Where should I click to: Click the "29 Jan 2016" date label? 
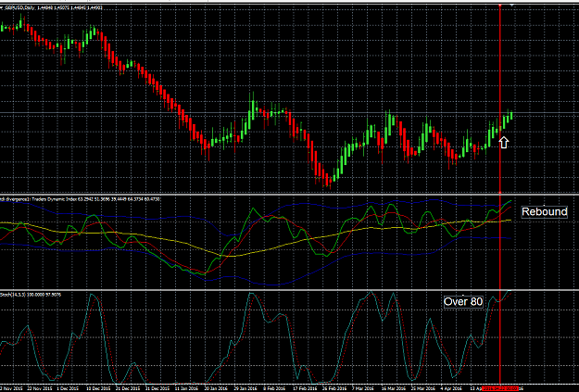coord(245,388)
